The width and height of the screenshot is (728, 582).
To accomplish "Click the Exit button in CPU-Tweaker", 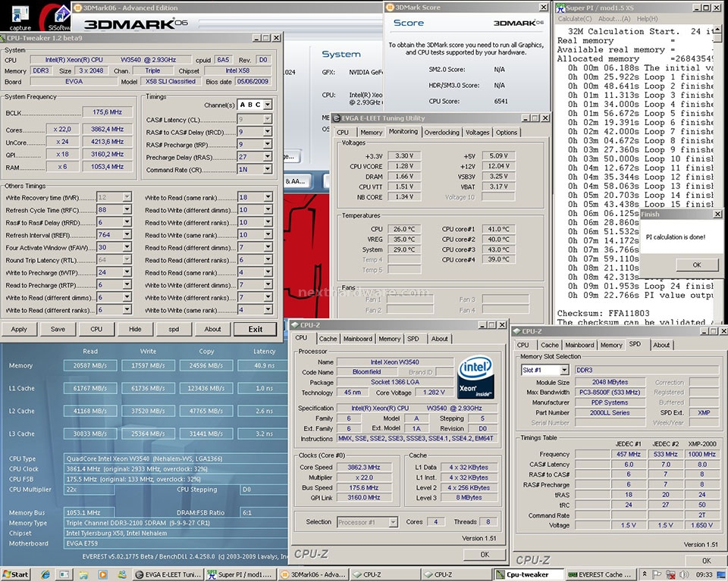I will coord(256,329).
